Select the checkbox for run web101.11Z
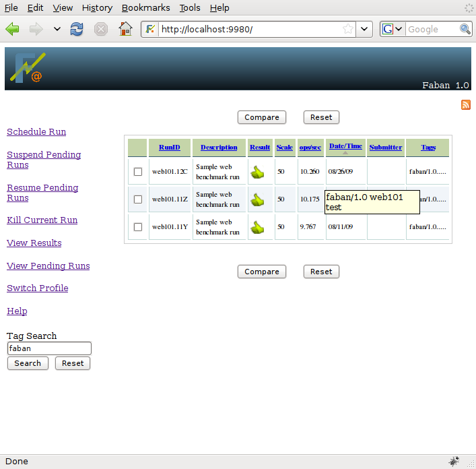This screenshot has height=469, width=476. [138, 199]
